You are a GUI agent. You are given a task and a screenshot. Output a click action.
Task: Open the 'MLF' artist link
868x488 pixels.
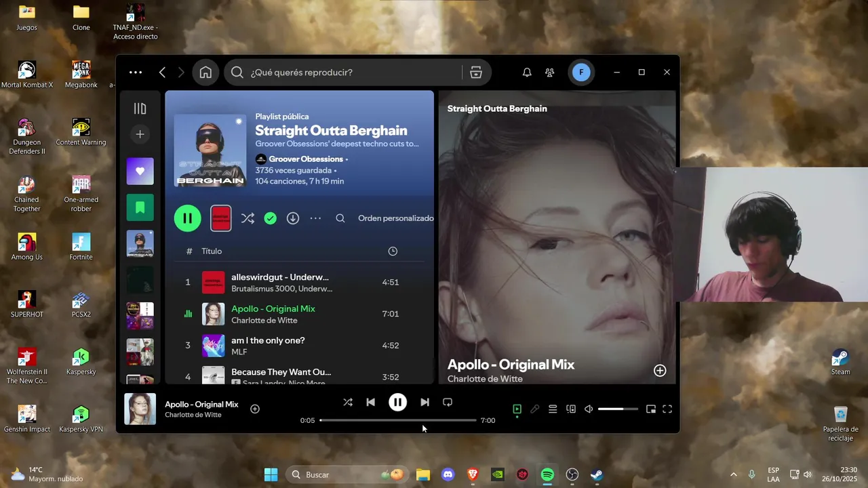tap(239, 352)
